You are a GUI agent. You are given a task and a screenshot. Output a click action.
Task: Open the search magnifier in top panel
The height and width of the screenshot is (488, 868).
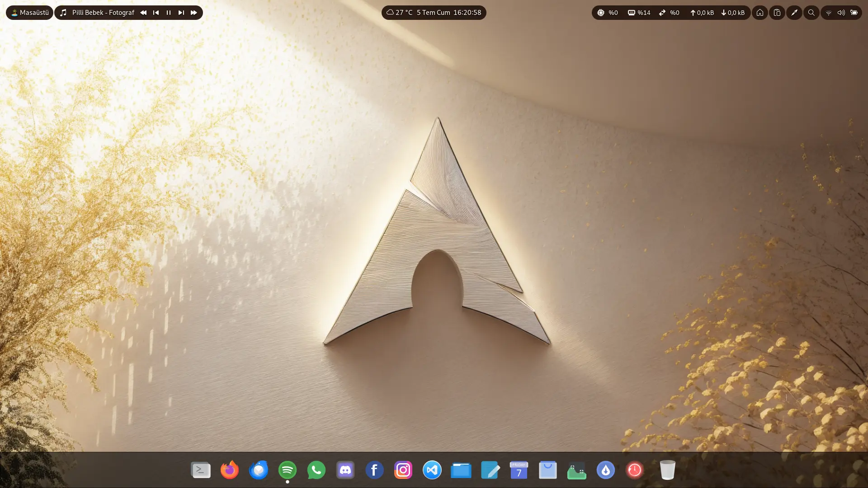[811, 13]
